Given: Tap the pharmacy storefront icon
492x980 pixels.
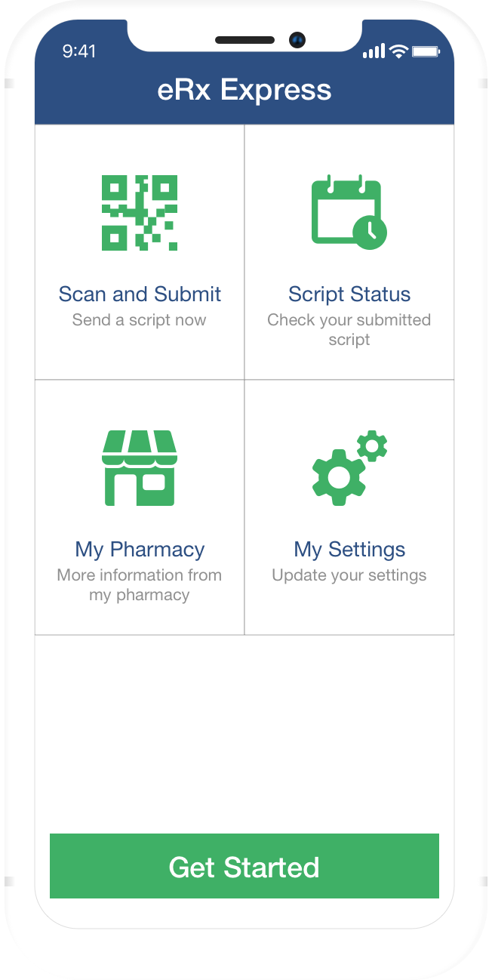Looking at the screenshot, I should click(140, 468).
